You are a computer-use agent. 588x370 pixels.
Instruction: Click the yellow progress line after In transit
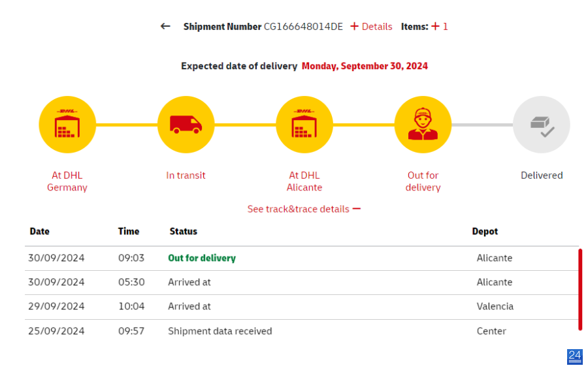(x=245, y=125)
